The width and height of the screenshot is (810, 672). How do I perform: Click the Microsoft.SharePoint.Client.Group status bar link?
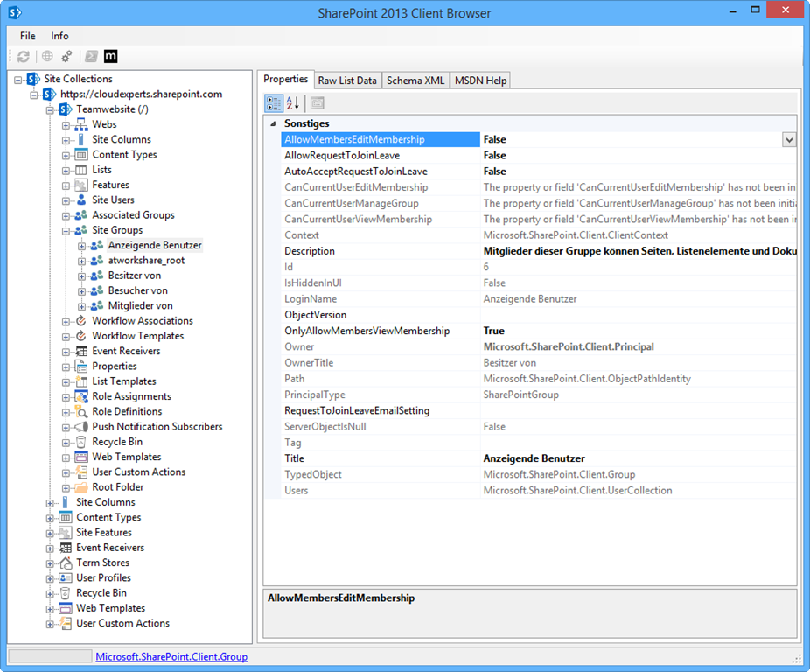171,656
